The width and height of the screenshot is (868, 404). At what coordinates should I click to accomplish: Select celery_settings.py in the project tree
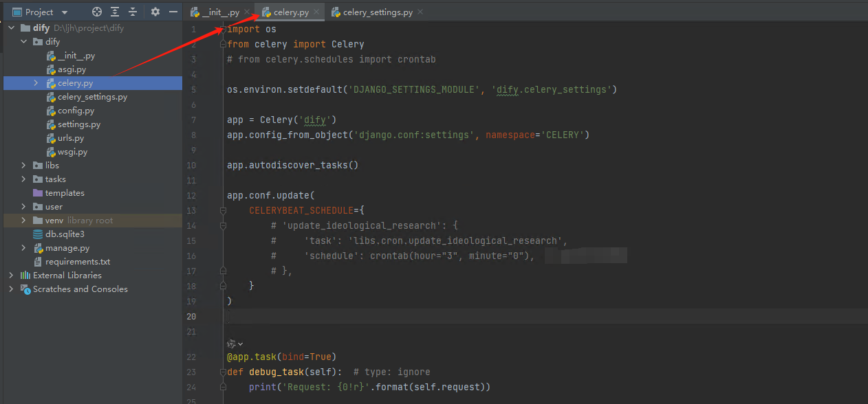coord(93,97)
